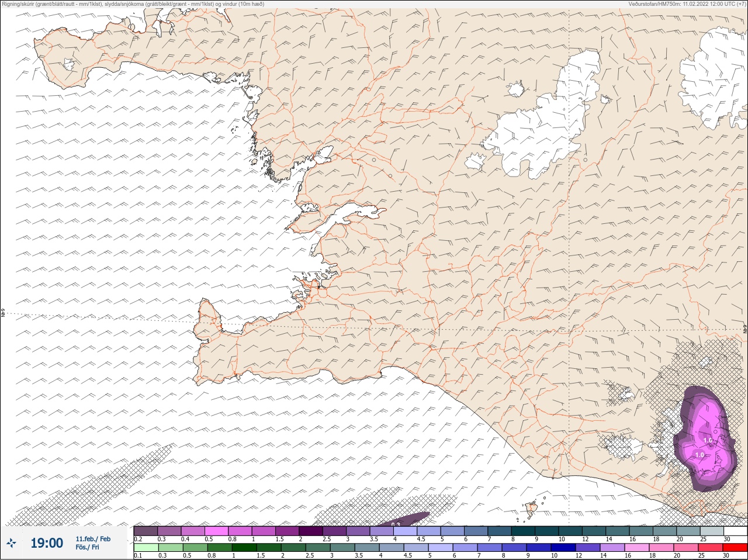
Task: Click the weekday text Fös./ Fri
Action: click(x=87, y=548)
